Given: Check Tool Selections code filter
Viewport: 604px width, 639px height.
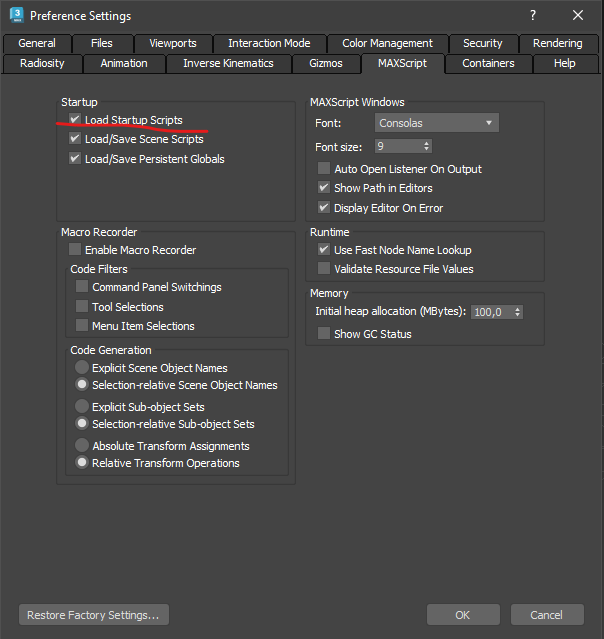Looking at the screenshot, I should [x=82, y=306].
